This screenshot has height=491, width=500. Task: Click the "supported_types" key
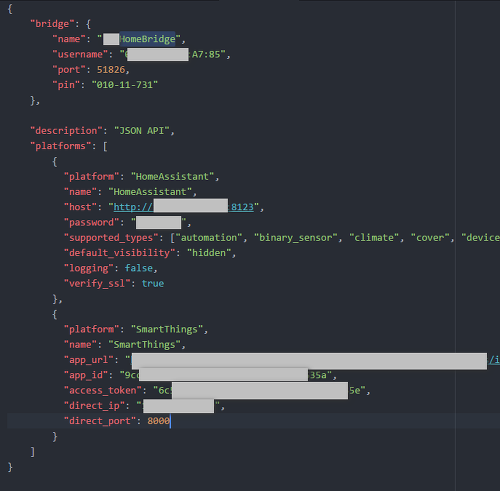[x=111, y=238]
